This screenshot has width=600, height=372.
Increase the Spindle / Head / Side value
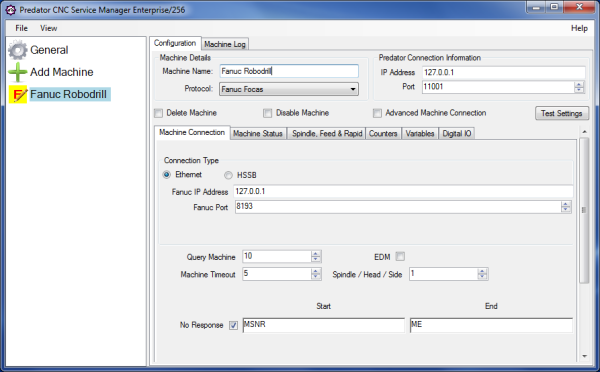pyautogui.click(x=482, y=271)
